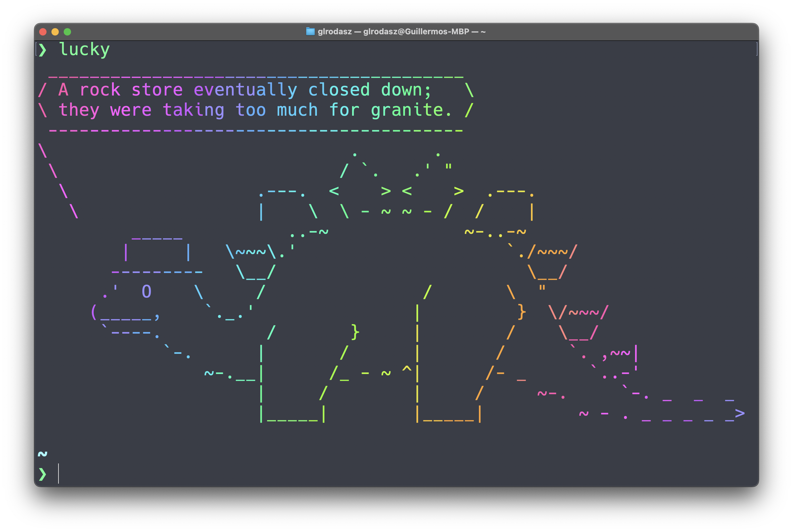
Task: Click the dinosaur's eye in the ASCII art
Action: click(x=147, y=291)
